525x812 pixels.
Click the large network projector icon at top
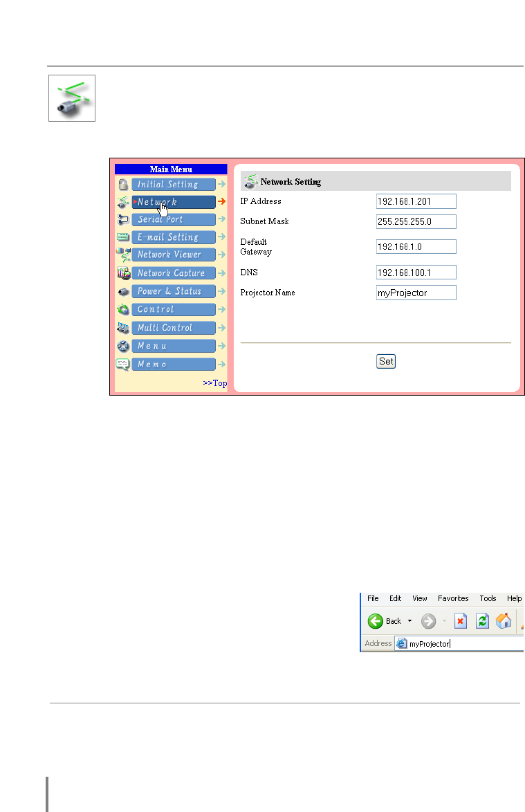click(x=72, y=98)
